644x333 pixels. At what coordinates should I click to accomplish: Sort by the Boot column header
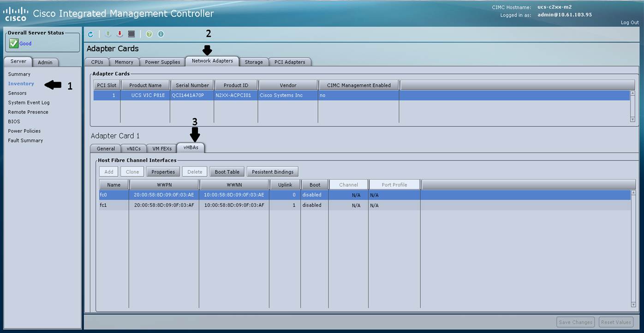pos(315,184)
